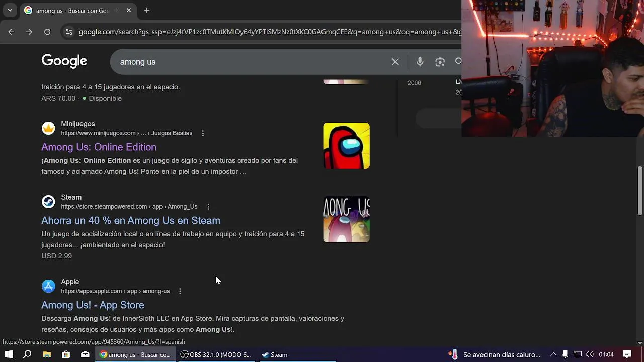This screenshot has width=644, height=362.
Task: Open the Windows Start menu
Action: click(x=9, y=354)
